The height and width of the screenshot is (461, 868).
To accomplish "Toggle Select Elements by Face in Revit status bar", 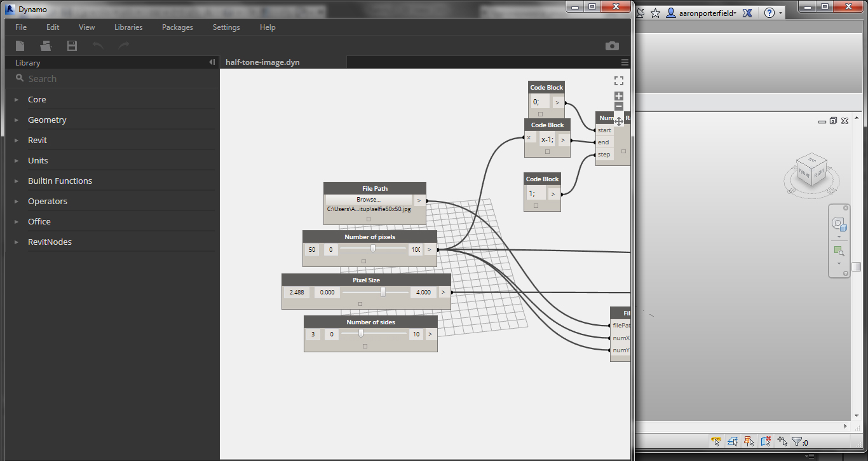I will (x=766, y=441).
